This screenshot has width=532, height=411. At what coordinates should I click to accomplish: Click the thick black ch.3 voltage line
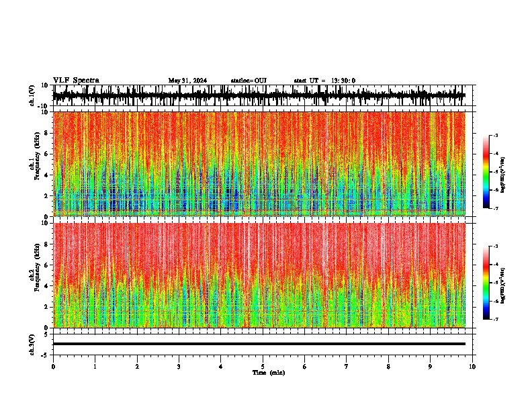click(259, 344)
